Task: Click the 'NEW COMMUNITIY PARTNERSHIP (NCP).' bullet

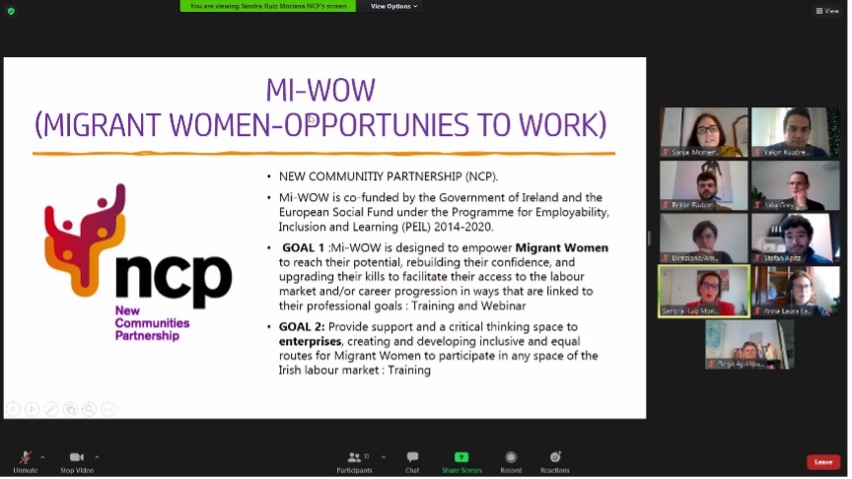Action: (x=388, y=177)
